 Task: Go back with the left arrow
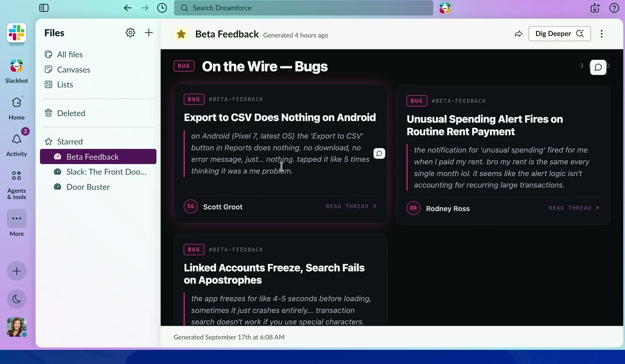[128, 8]
